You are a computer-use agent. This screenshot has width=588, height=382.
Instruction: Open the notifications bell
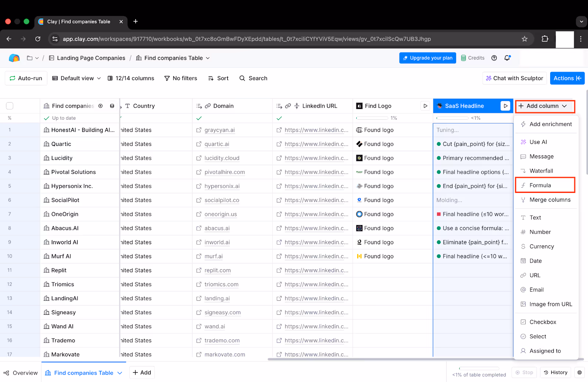[x=508, y=58]
